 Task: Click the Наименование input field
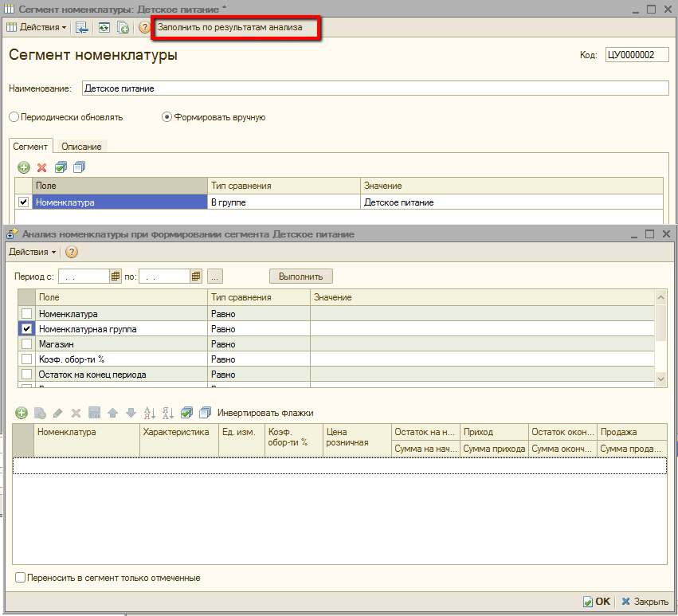pos(374,88)
